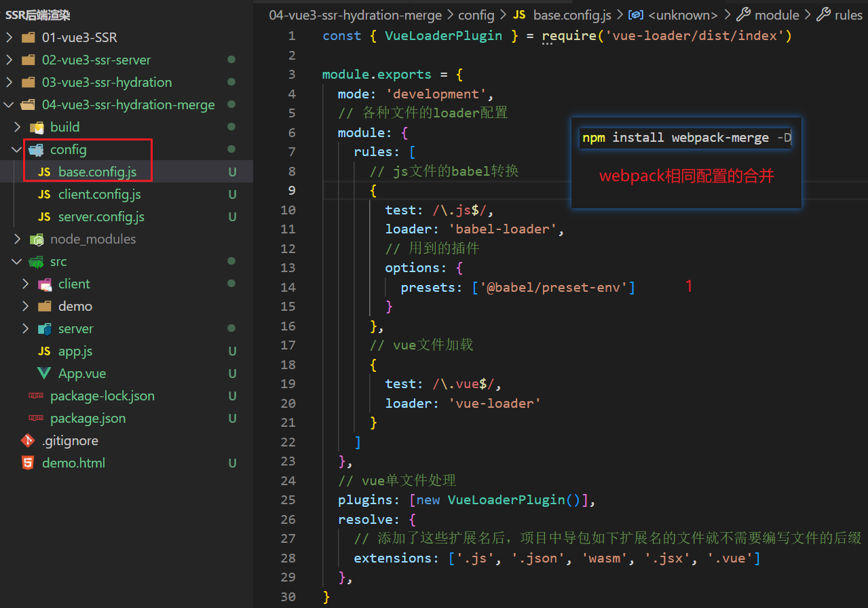Click the client folder icon under src
Screen dimensions: 868x608
pyautogui.click(x=45, y=284)
